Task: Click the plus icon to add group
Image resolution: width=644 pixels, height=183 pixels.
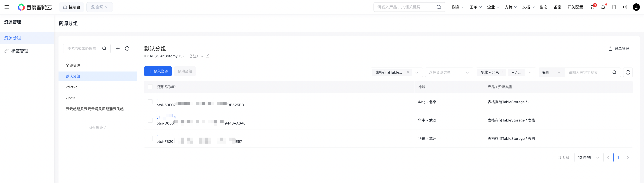Action: [x=118, y=48]
